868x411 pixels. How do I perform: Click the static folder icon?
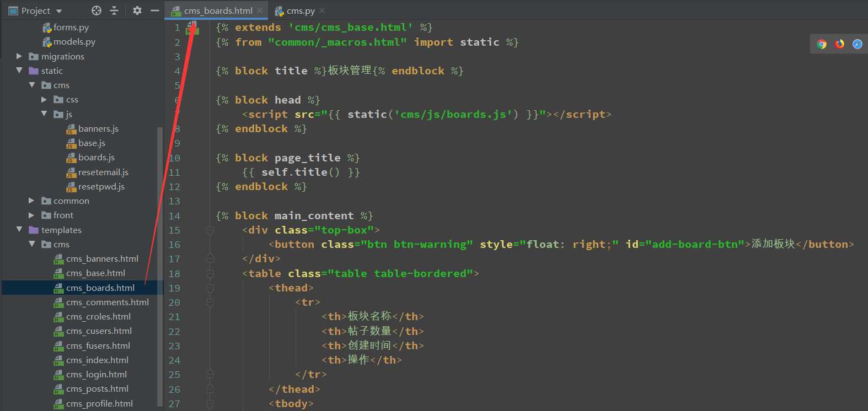pos(34,71)
